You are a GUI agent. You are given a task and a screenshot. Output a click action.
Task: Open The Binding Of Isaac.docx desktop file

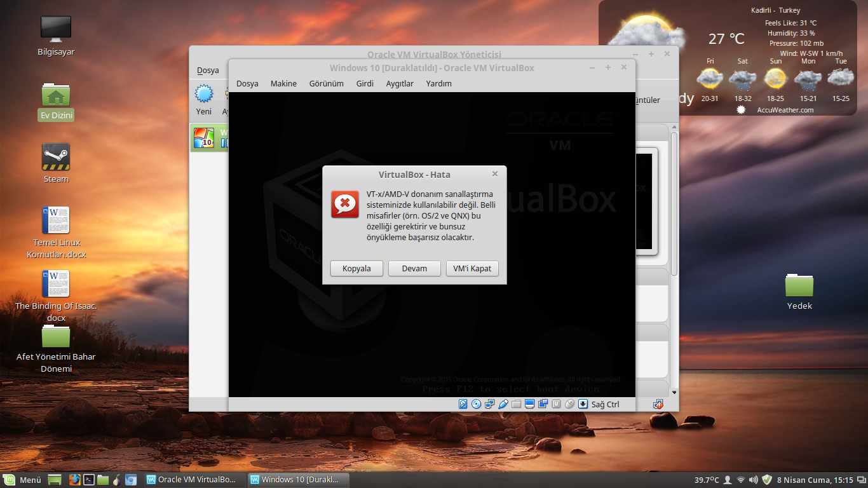(56, 283)
